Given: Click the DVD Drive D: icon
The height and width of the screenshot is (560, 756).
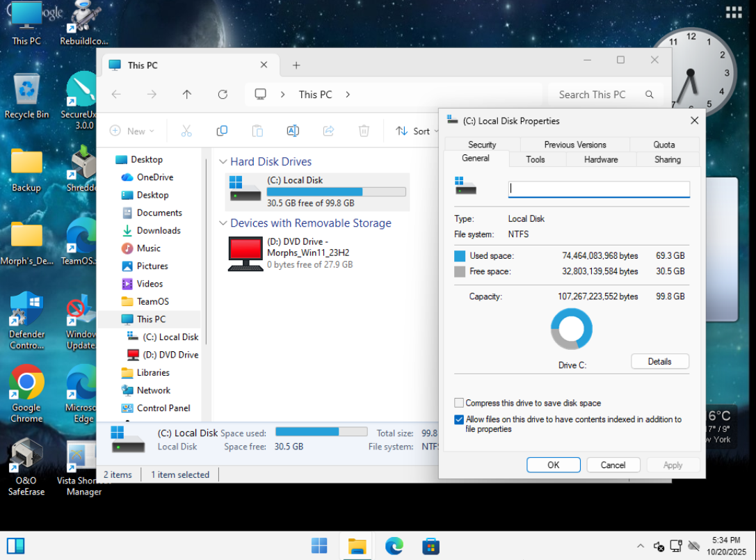Looking at the screenshot, I should pyautogui.click(x=246, y=254).
